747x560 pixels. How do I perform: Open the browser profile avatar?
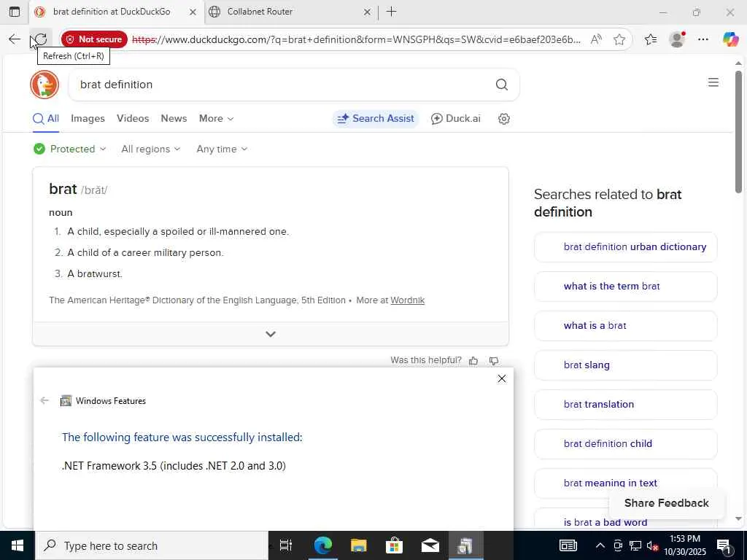click(x=677, y=39)
